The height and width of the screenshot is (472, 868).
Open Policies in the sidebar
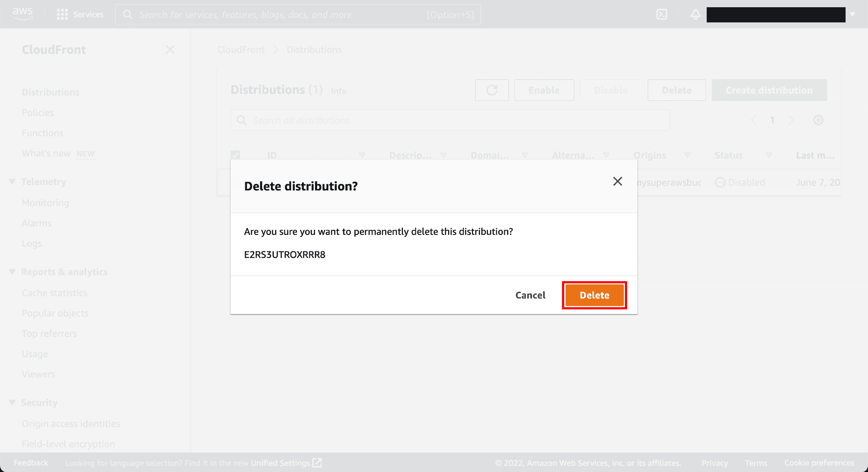pos(38,113)
